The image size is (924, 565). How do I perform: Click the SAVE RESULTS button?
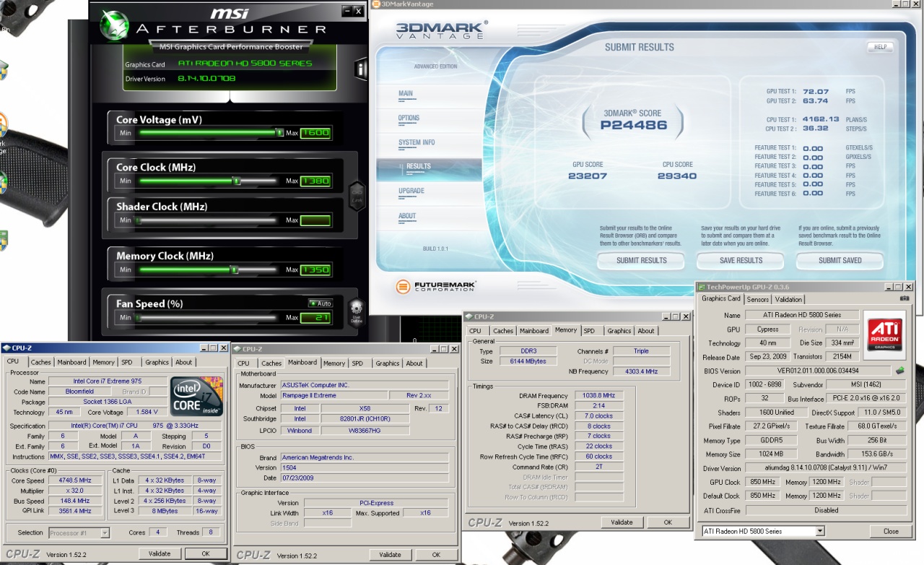[740, 260]
